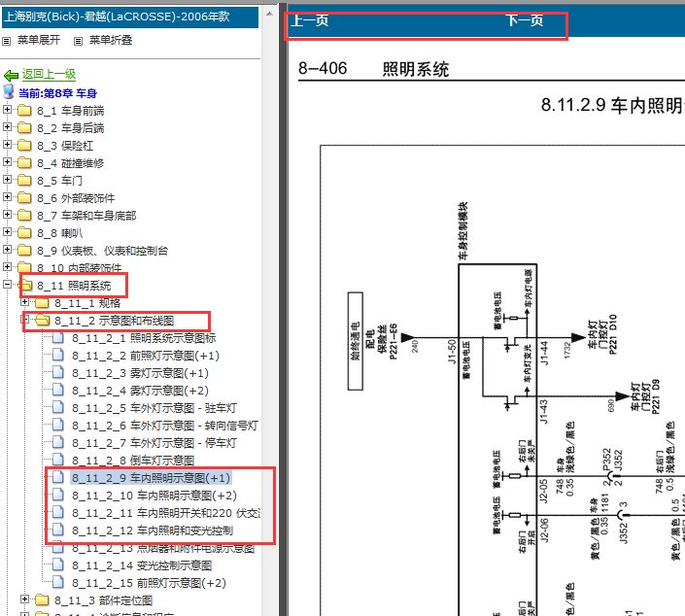Viewport: 685px width, 616px height.
Task: Open the 返回上一级 link
Action: point(49,74)
